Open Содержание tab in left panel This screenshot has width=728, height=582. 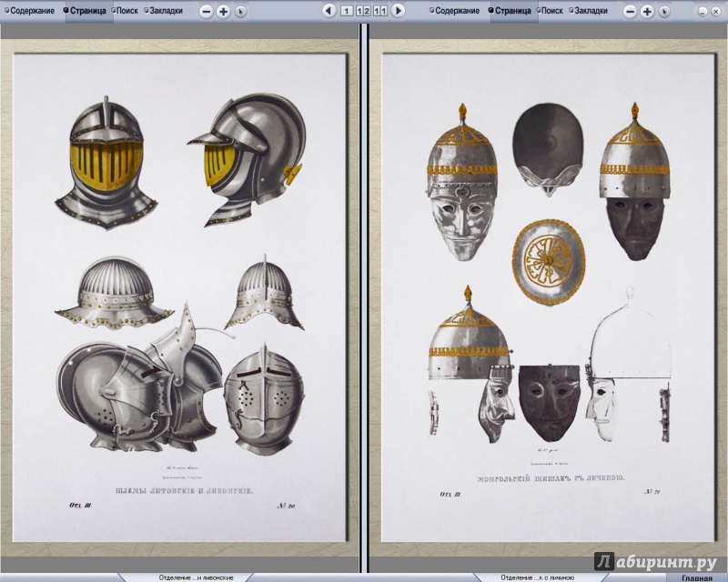(30, 10)
